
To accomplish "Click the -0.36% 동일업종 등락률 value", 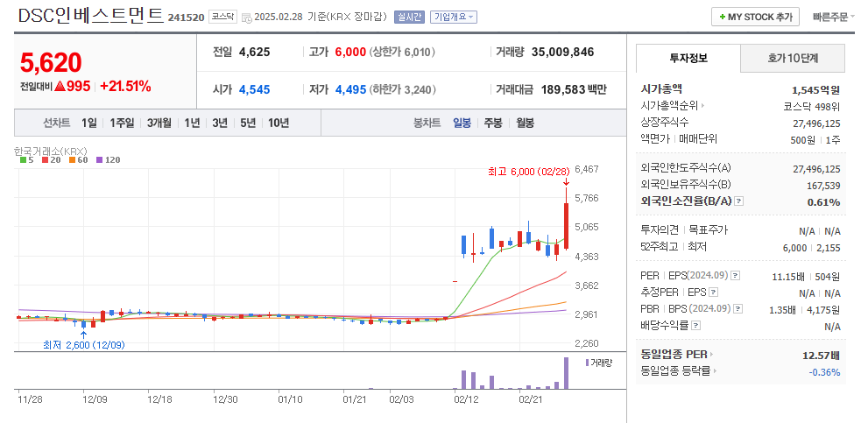I will click(x=824, y=371).
